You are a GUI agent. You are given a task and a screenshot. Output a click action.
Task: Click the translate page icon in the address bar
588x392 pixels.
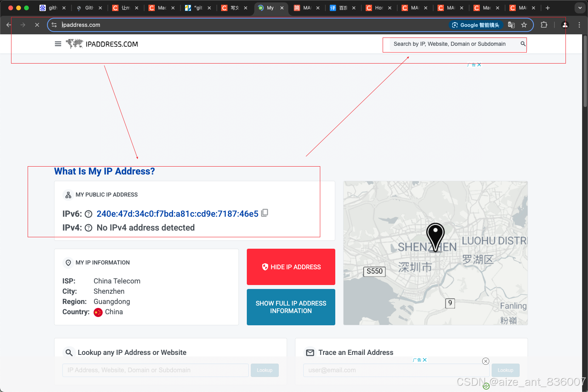click(x=511, y=25)
